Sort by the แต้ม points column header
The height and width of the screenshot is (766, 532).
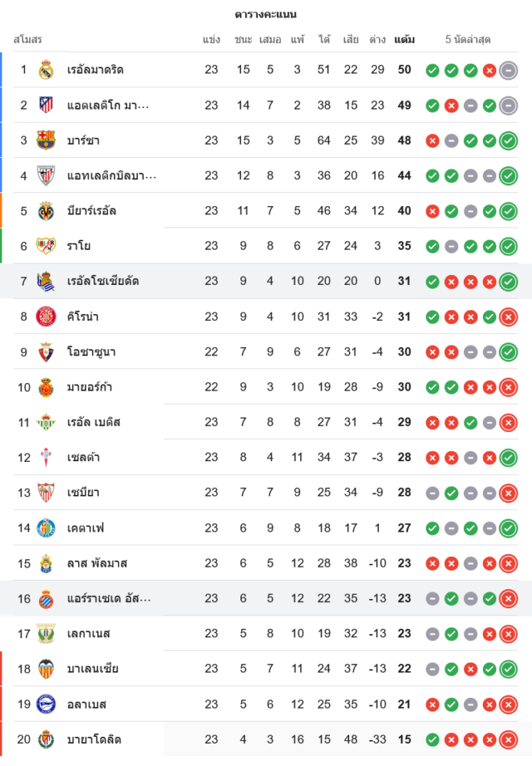(x=404, y=40)
